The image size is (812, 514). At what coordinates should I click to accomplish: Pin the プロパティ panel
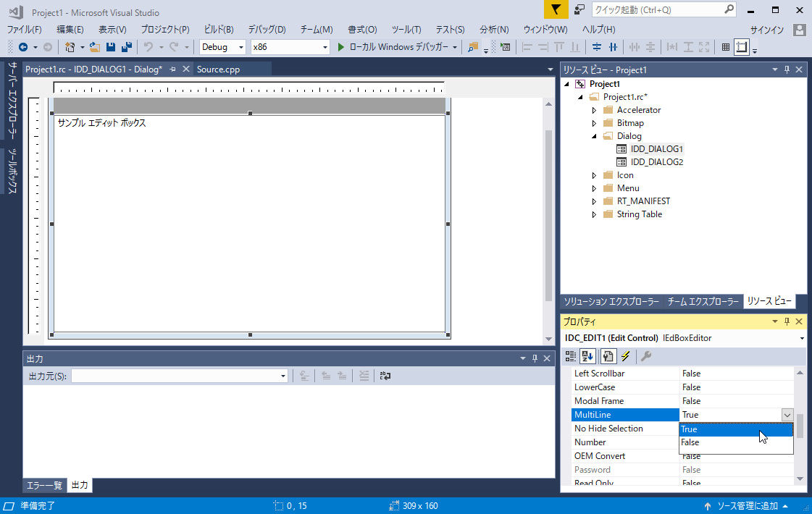tap(787, 321)
